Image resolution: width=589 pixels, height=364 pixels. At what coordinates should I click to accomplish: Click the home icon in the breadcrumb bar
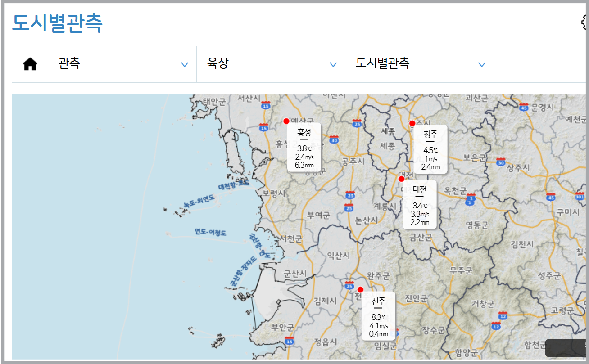click(x=30, y=64)
